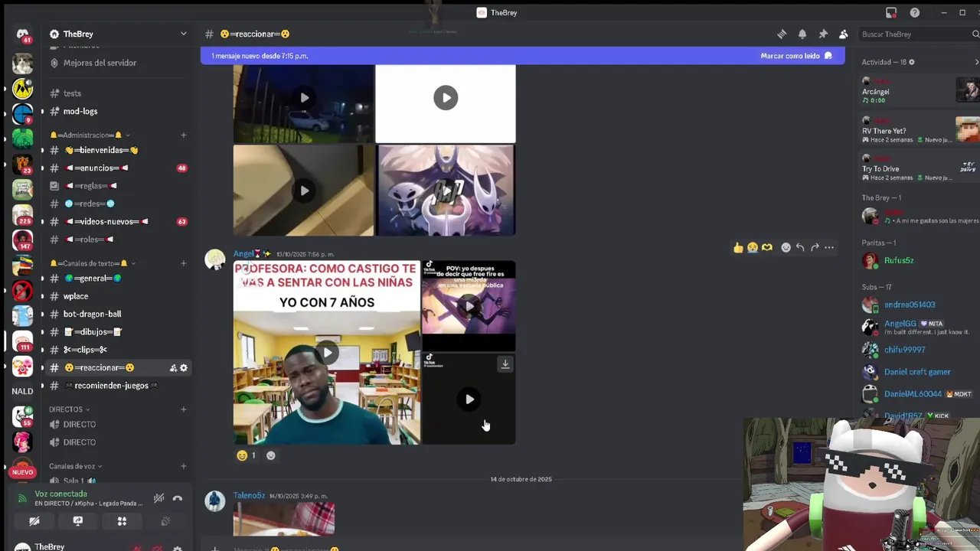Open the help question mark icon
Screen dimensions: 980x551
pos(915,12)
